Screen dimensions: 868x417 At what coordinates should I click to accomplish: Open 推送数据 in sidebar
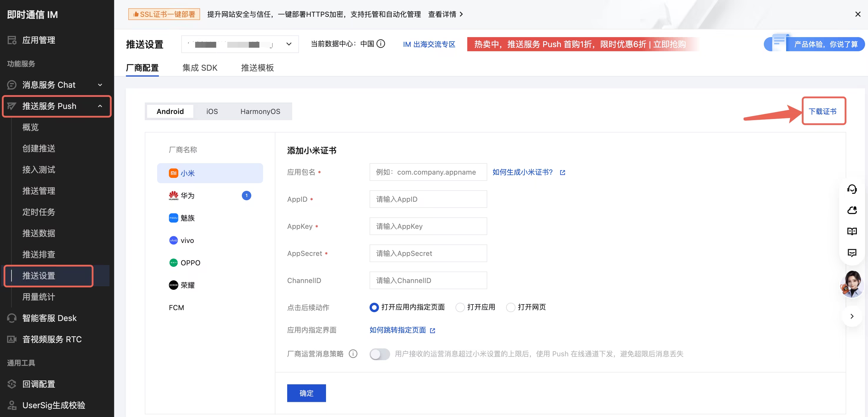point(39,233)
